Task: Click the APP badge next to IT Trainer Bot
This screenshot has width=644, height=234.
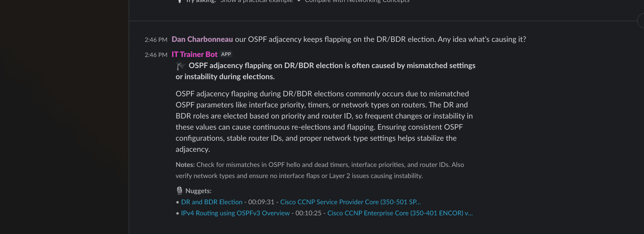Action: coord(226,54)
